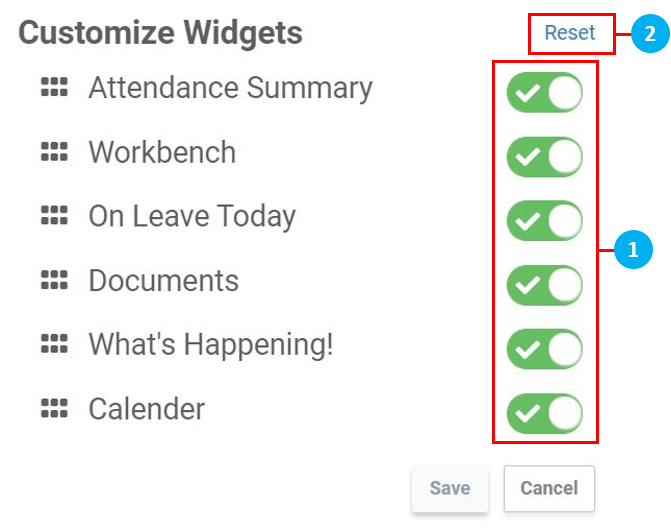Hide the What's Happening! widget via toggle

coord(544,349)
